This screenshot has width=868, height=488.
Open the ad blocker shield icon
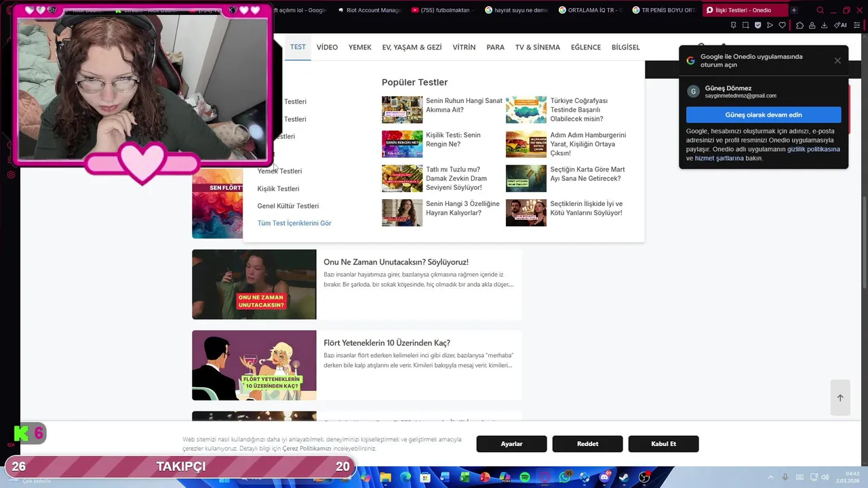tap(757, 25)
